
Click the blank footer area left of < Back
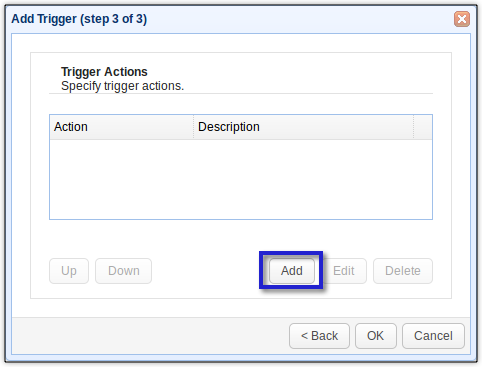tap(150, 336)
